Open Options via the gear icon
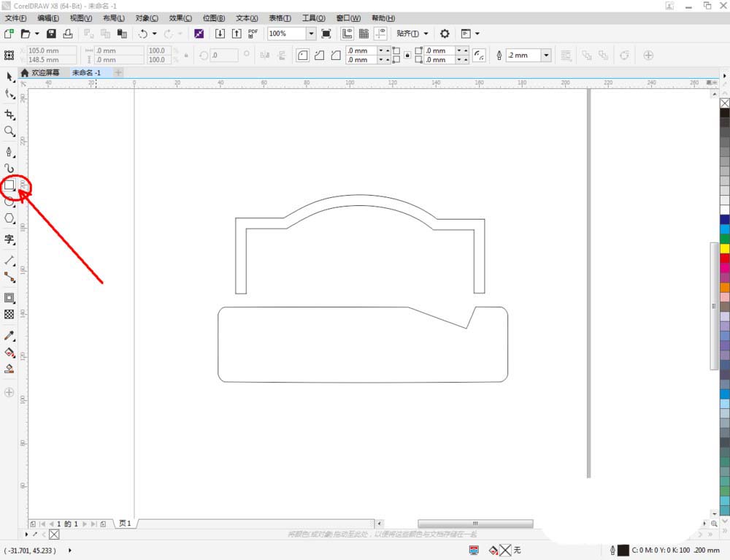Image resolution: width=730 pixels, height=560 pixels. [445, 34]
